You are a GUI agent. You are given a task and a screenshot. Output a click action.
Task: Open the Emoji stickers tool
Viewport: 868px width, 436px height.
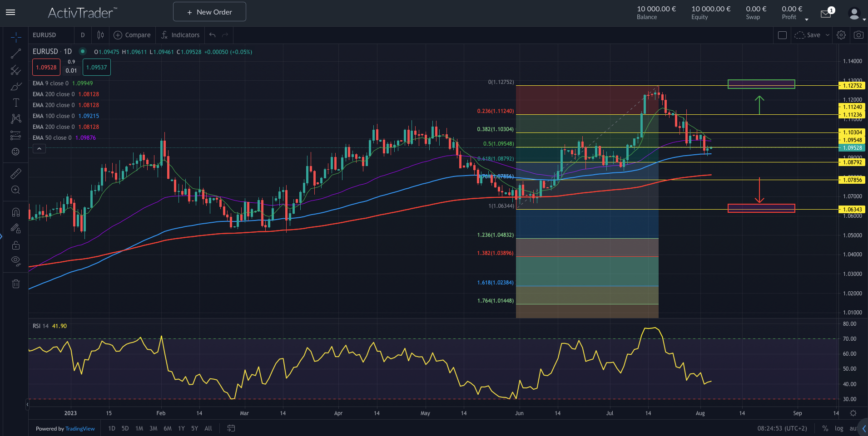[x=16, y=152]
